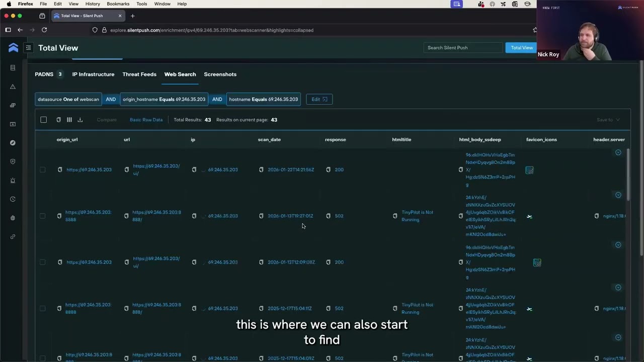Open the alarm bell sidebar icon
This screenshot has height=362, width=644.
pos(13,180)
